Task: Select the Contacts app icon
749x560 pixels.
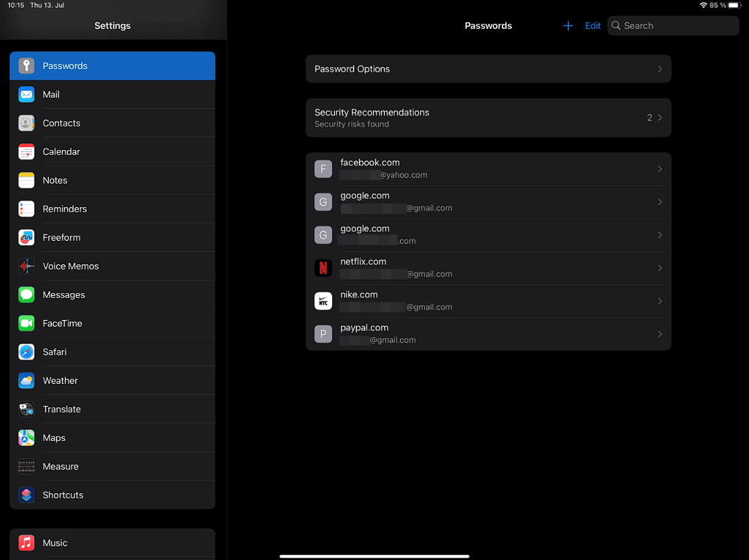Action: 26,123
